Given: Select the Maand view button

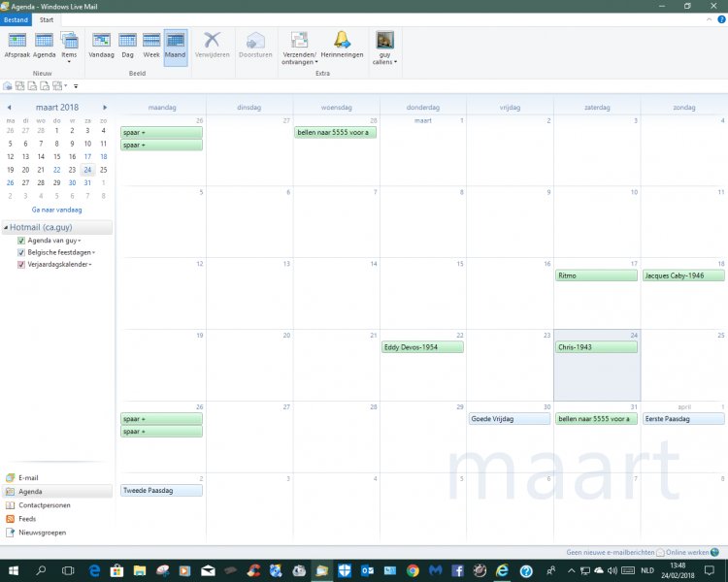Looking at the screenshot, I should point(176,48).
